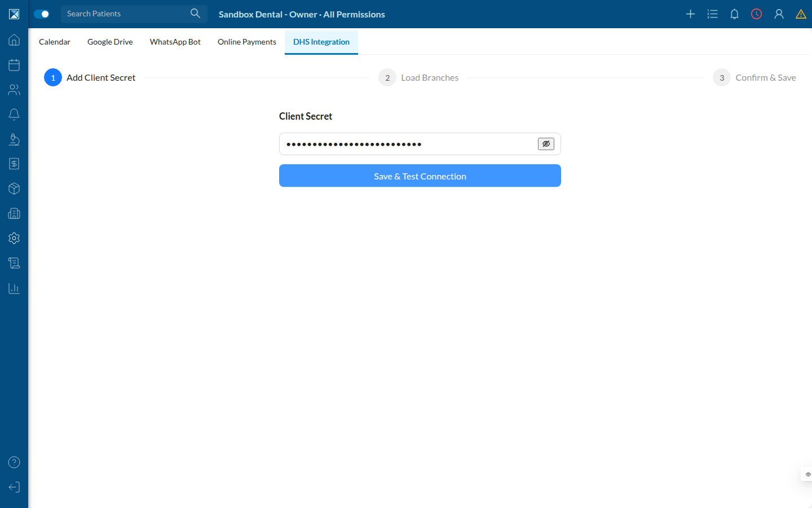Toggle the small eye widget at right edge
This screenshot has height=508, width=812.
pos(807,474)
